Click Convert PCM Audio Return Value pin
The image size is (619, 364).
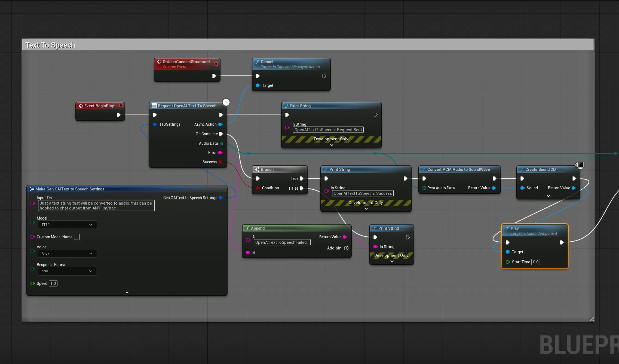click(494, 188)
